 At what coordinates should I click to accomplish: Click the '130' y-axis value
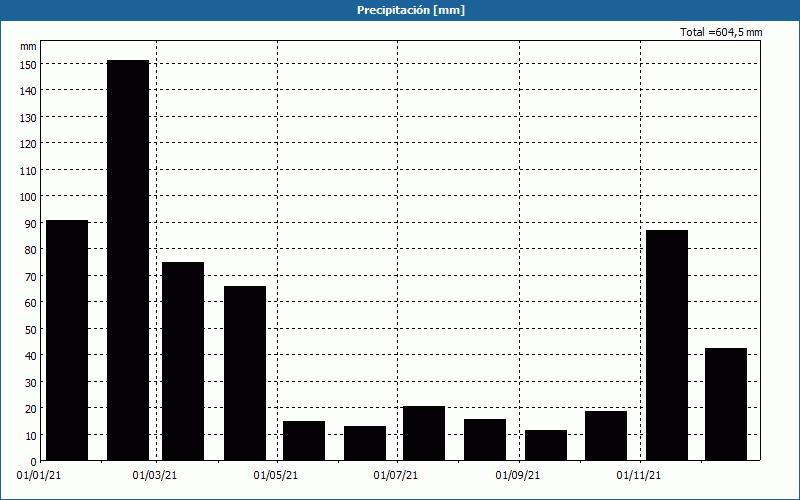[28, 118]
